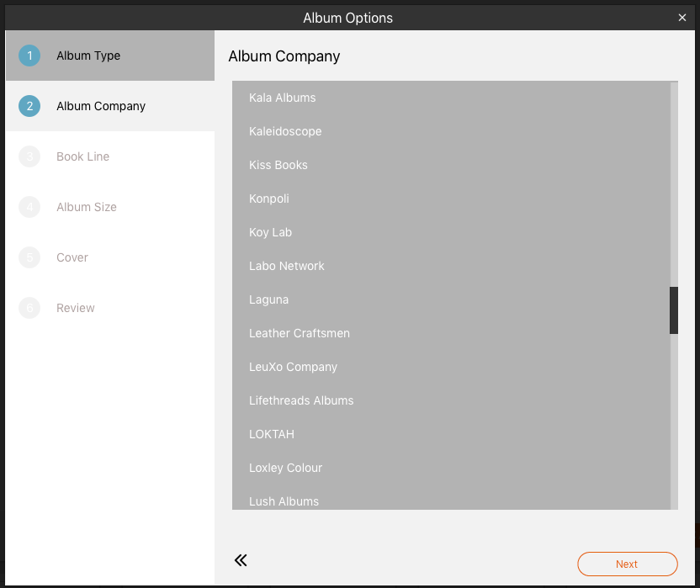Choose Kala Albums from the list
The width and height of the screenshot is (700, 588).
tap(451, 98)
